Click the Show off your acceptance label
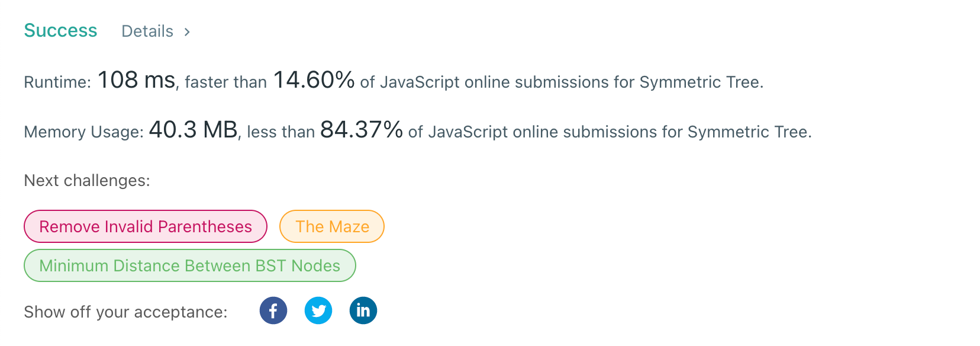This screenshot has width=980, height=346. (125, 312)
